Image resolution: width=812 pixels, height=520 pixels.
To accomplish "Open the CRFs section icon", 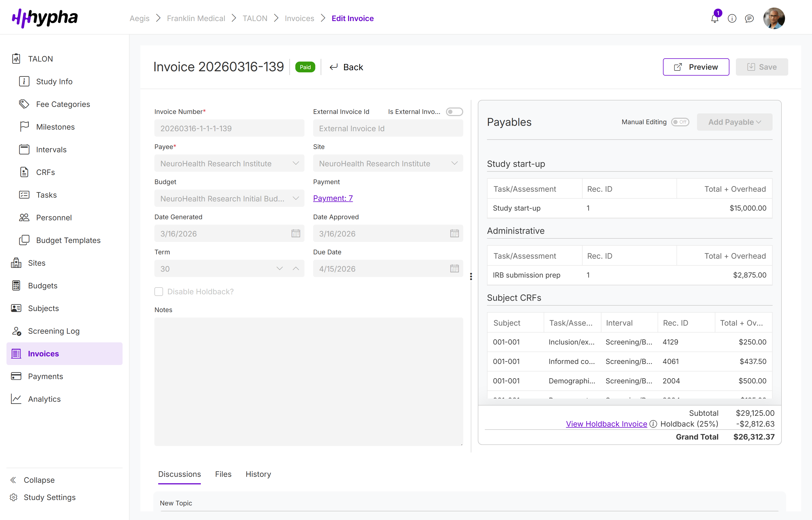I will 24,172.
